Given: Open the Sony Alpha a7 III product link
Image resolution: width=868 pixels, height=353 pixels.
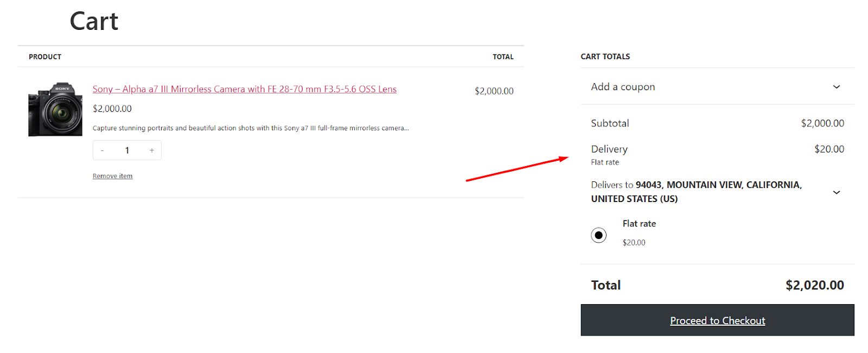Looking at the screenshot, I should click(245, 89).
